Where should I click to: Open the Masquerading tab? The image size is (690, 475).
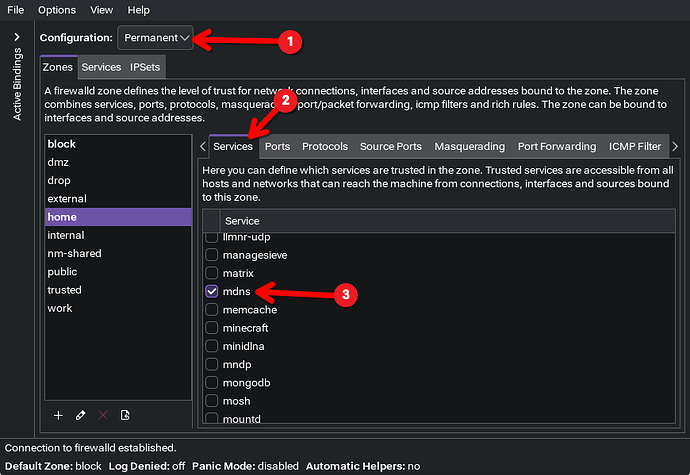470,147
